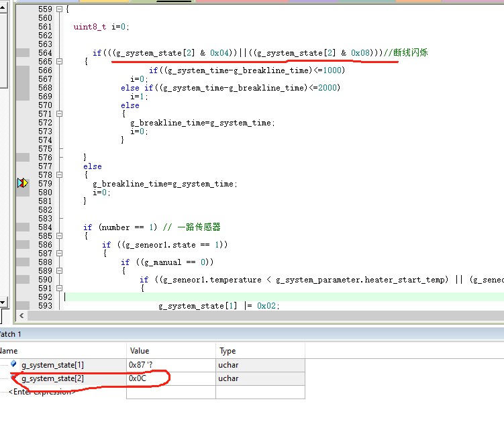504x424 pixels.
Task: Click line number 579 in the gutter
Action: (x=45, y=183)
